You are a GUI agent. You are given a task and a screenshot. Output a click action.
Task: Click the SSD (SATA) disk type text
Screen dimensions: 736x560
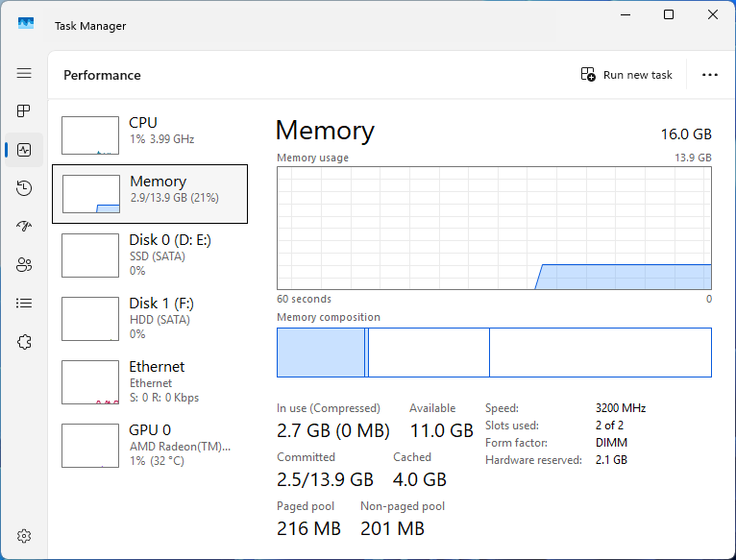(x=158, y=256)
